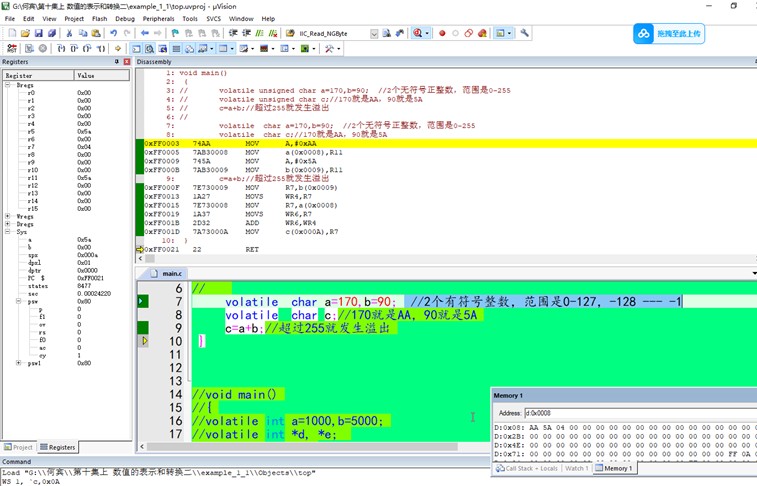Open the Peripherals menu
757x486 pixels.
click(x=158, y=18)
